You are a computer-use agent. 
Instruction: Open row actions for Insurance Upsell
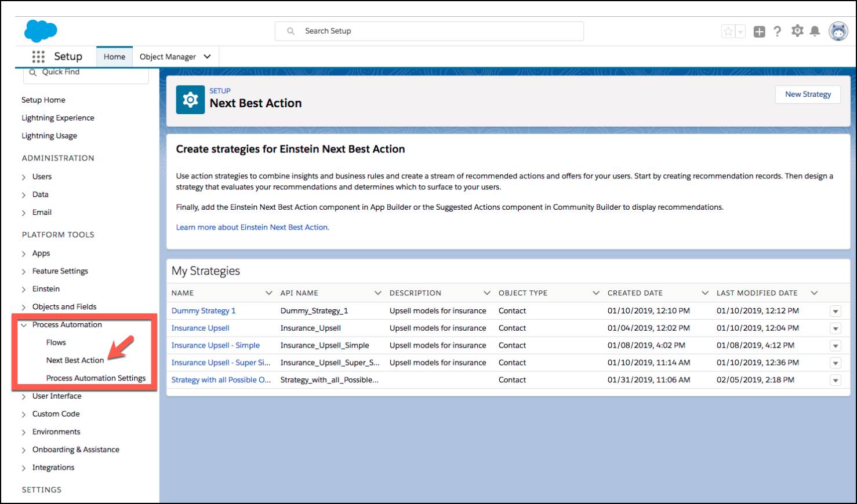pos(836,329)
